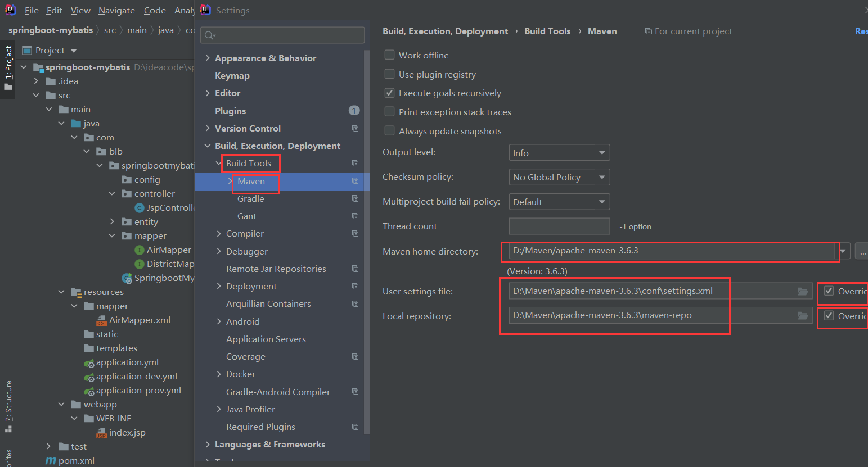
Task: Click the Settings search field
Action: coord(282,35)
